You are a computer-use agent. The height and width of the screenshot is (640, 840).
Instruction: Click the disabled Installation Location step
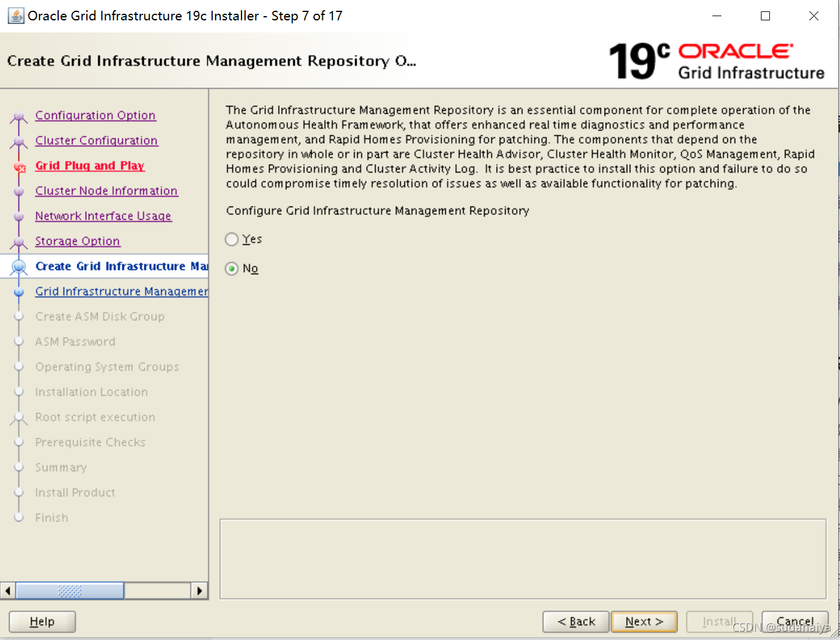(x=91, y=392)
